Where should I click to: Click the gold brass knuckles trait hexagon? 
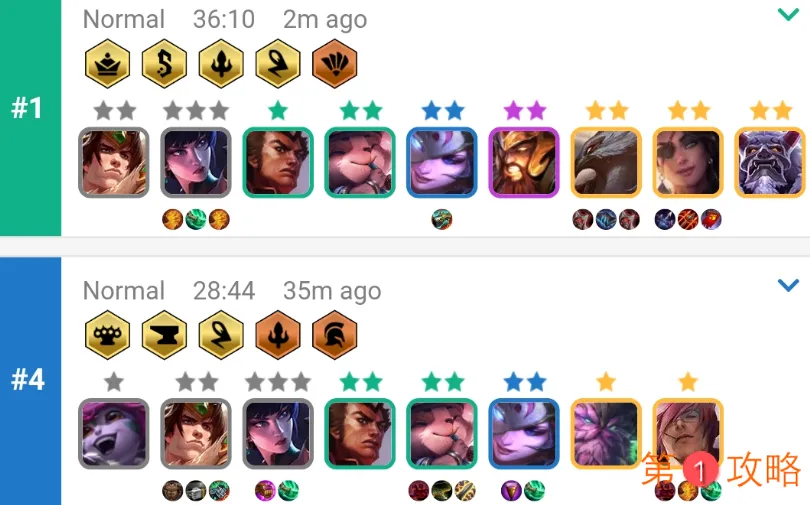[107, 335]
